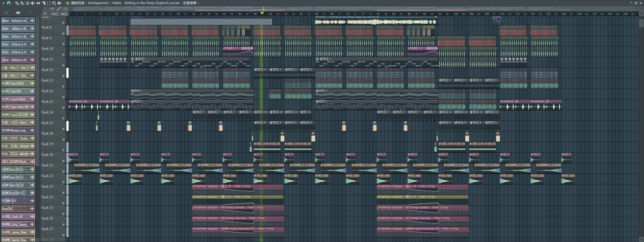The width and height of the screenshot is (644, 242).
Task: Toggle Track 22 mute switch
Action: point(63,182)
